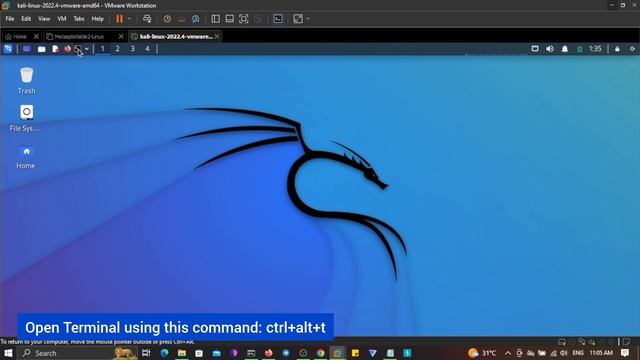
Task: Click the Kali panel clock showing 1:35
Action: [x=595, y=49]
